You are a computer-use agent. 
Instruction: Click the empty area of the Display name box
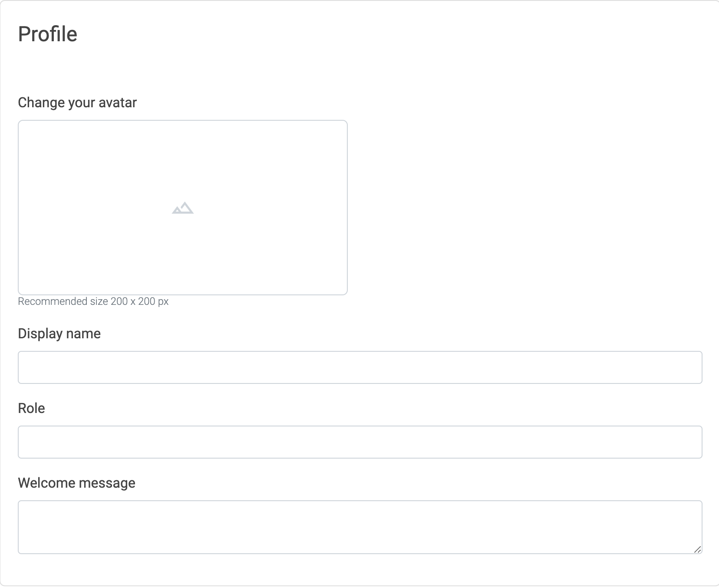[359, 367]
